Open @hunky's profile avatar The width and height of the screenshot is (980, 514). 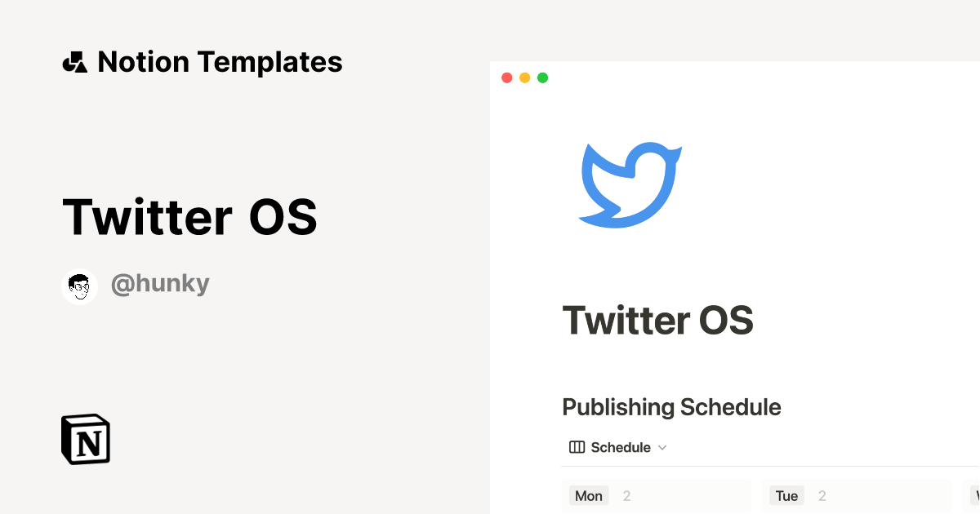pos(79,286)
